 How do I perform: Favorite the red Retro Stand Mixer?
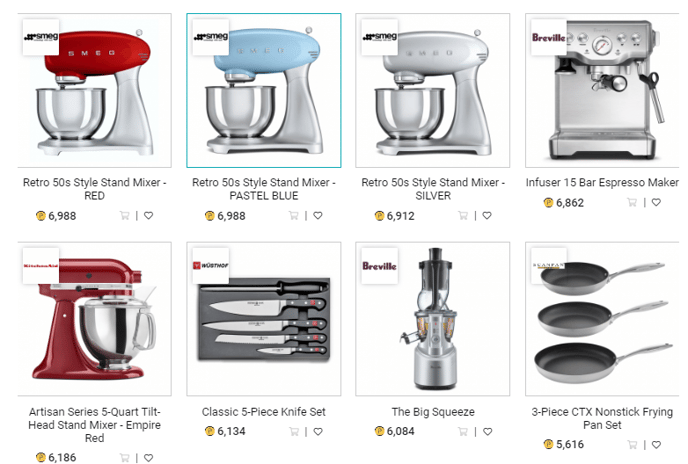pyautogui.click(x=149, y=216)
